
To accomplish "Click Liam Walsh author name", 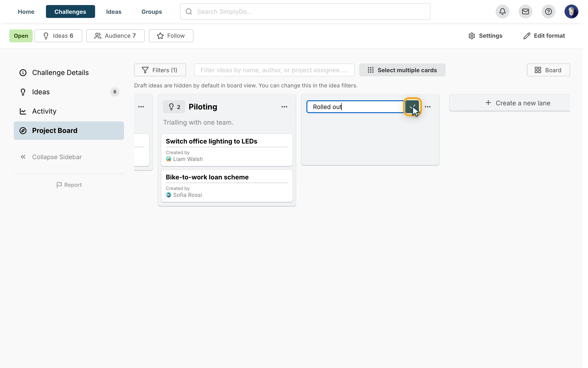I will (x=188, y=159).
